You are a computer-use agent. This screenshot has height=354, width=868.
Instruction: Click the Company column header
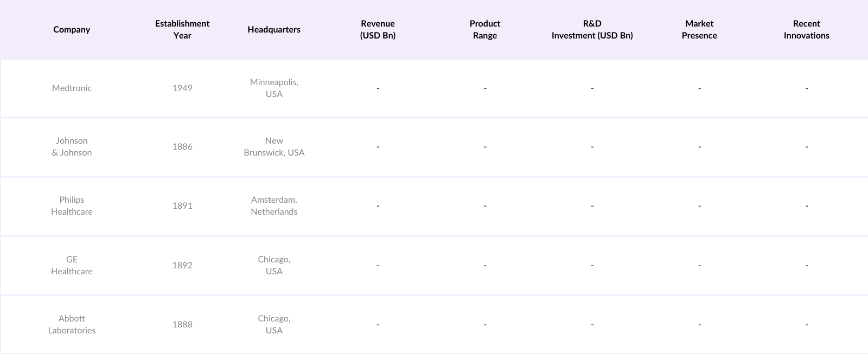[72, 29]
